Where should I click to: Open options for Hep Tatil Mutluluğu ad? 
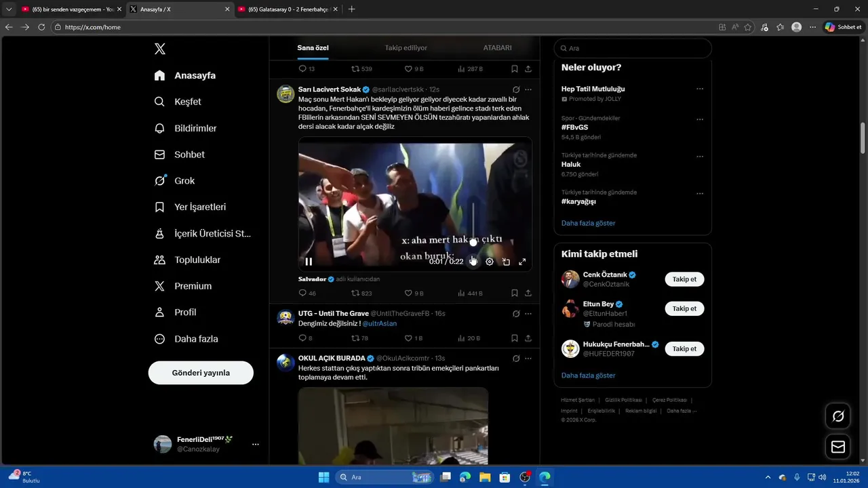[x=700, y=89]
